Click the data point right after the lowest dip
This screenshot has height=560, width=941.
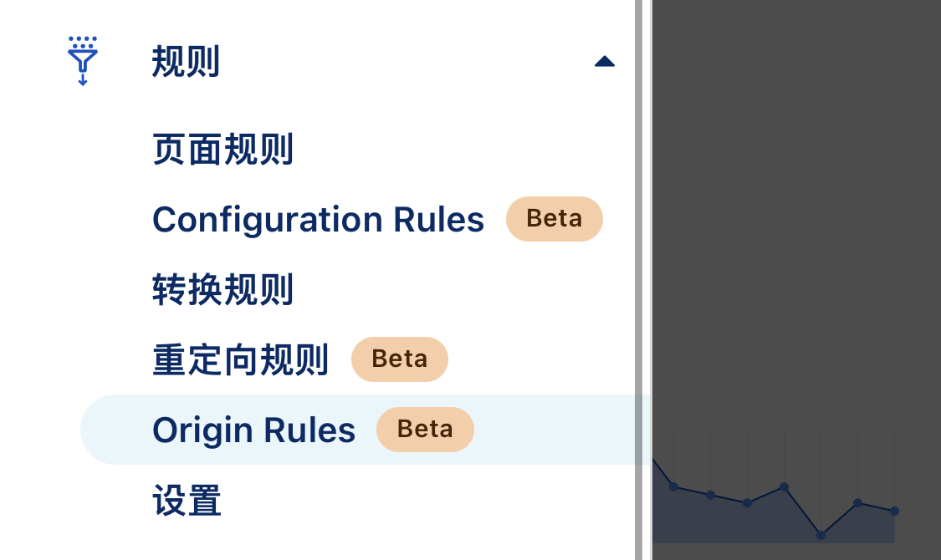[857, 503]
